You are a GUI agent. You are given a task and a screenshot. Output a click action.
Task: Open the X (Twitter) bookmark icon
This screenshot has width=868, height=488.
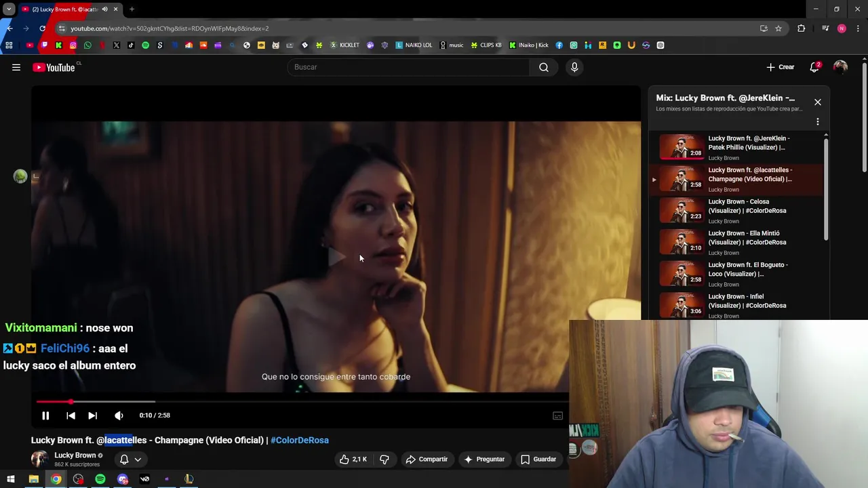click(x=117, y=45)
